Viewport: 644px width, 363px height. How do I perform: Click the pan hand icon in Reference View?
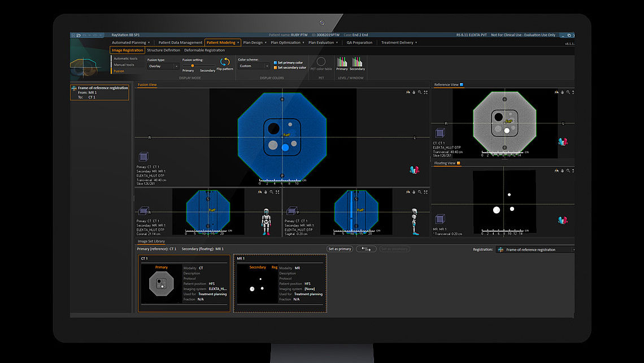click(x=562, y=93)
